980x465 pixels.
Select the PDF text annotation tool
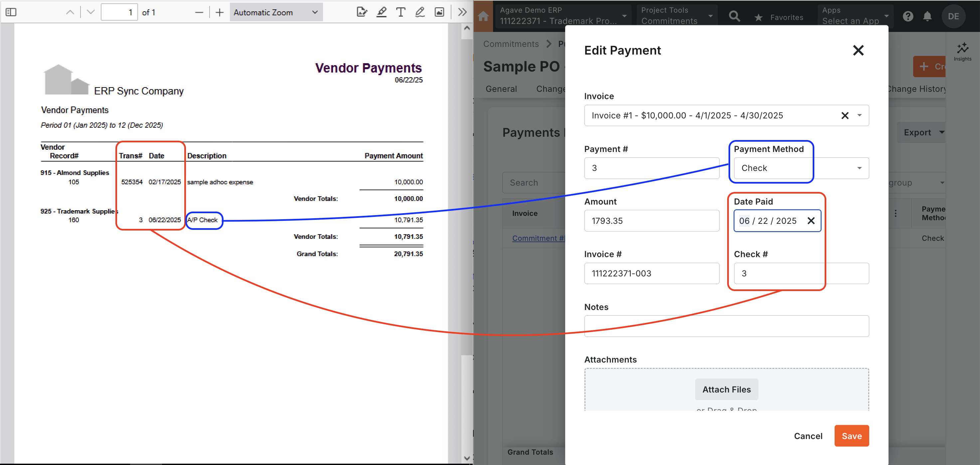(x=401, y=12)
